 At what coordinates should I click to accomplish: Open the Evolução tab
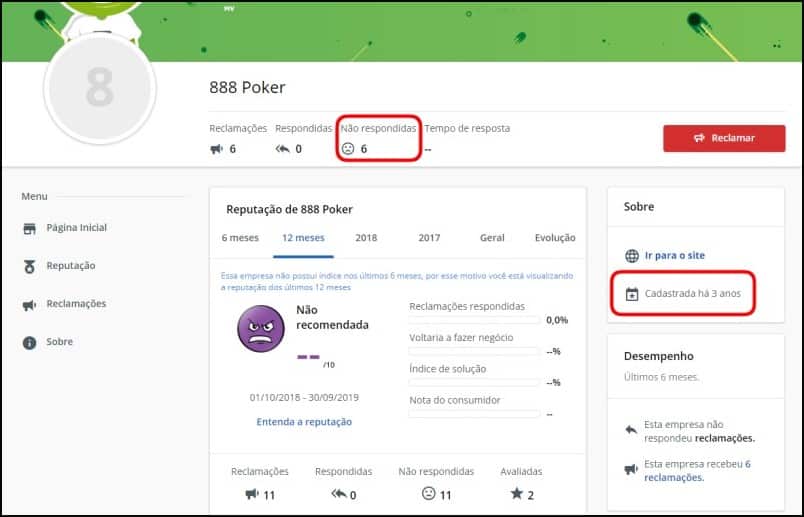(x=555, y=238)
